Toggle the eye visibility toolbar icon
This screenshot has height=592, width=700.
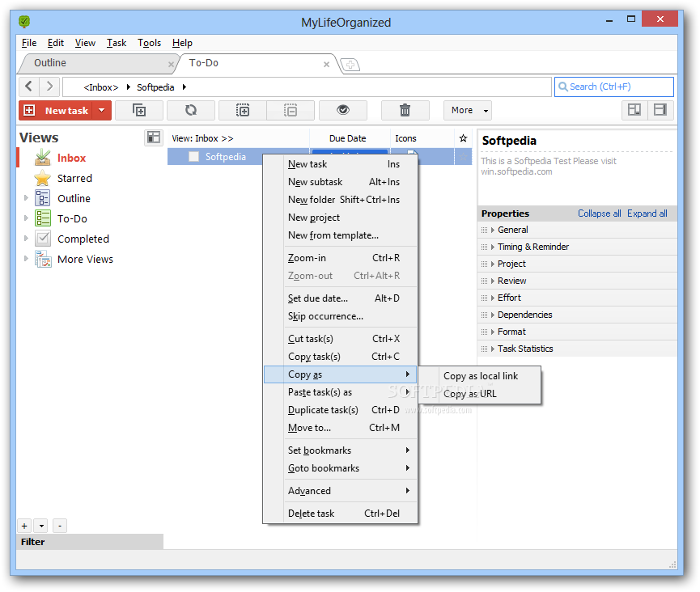pos(343,110)
